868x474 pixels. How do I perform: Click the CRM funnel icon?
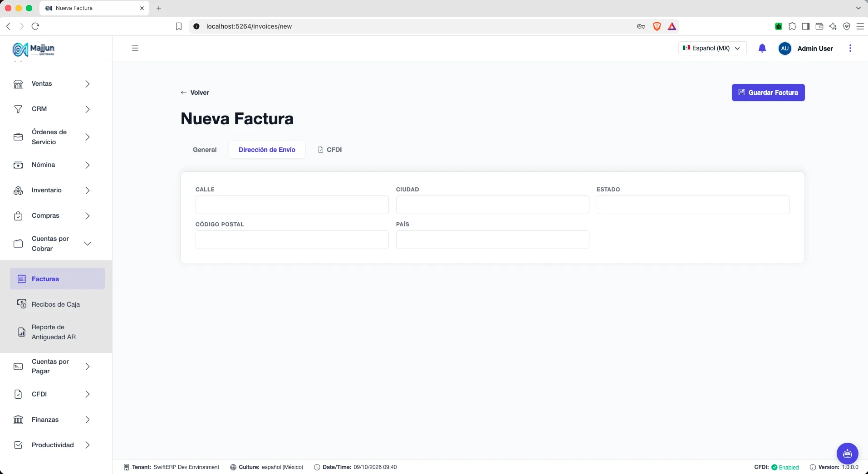[18, 109]
